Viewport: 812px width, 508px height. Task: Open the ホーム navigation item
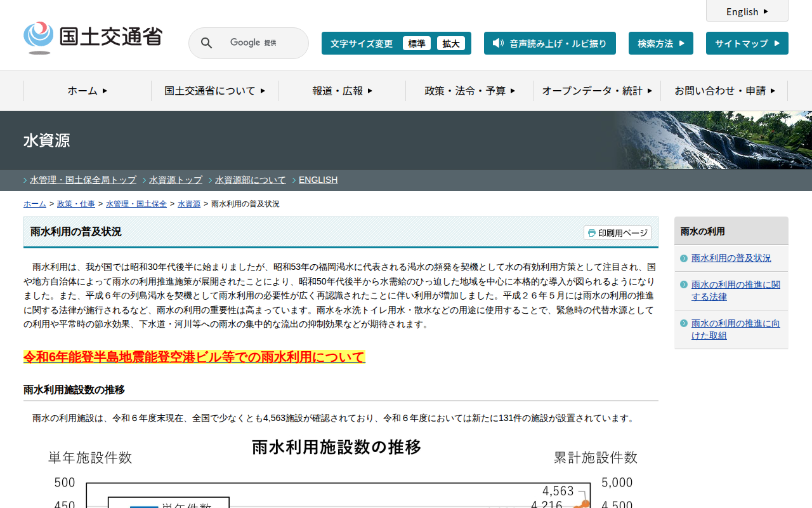coord(88,91)
